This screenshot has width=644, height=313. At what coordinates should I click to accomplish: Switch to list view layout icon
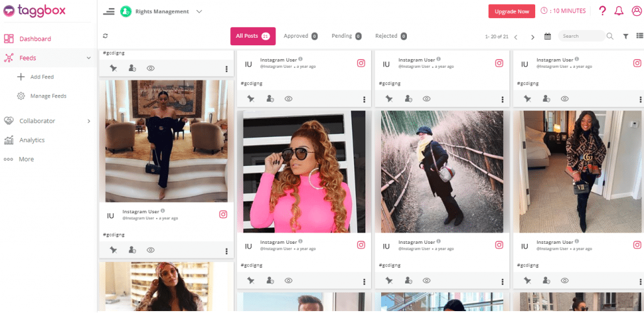tap(638, 36)
